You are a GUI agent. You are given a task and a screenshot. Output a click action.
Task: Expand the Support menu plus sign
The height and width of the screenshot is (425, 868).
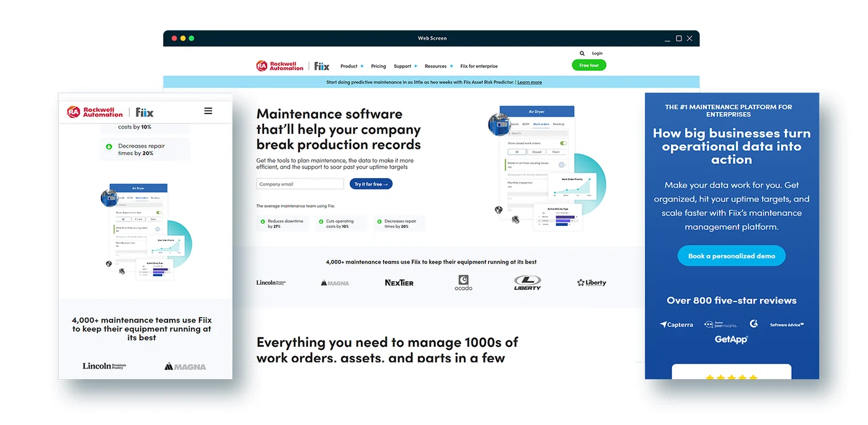pyautogui.click(x=415, y=66)
